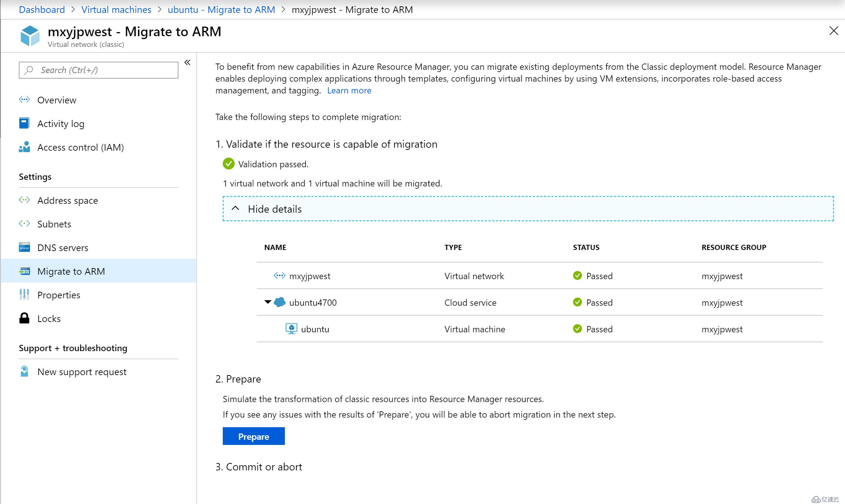
Task: Go to Virtual machines breadcrumb link
Action: 116,10
